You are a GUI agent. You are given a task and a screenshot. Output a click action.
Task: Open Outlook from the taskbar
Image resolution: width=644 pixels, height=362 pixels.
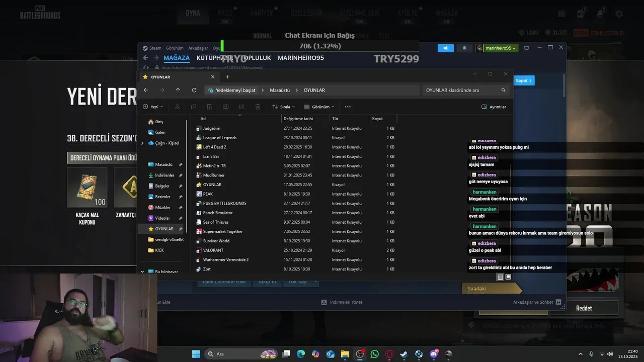tap(331, 354)
